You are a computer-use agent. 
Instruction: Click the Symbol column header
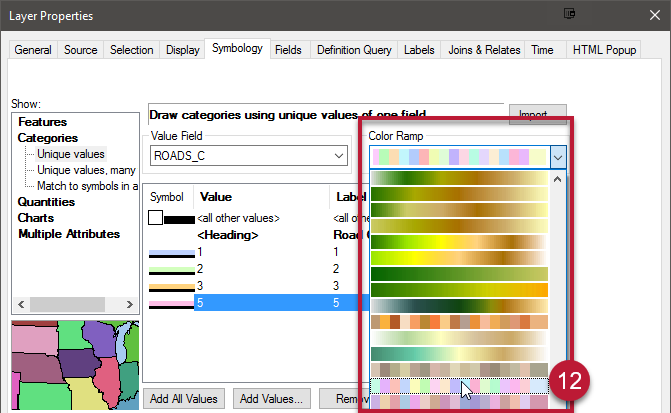pyautogui.click(x=167, y=197)
